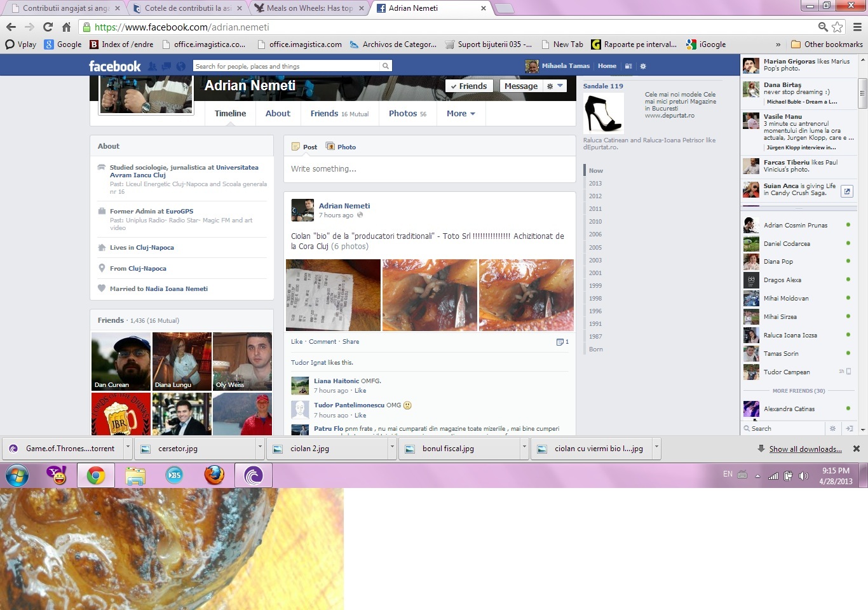This screenshot has height=610, width=868.
Task: Close the downloads bar
Action: point(856,449)
